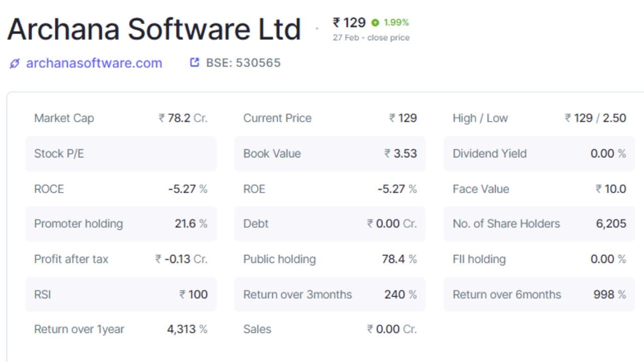Click the Stock P/E row

121,153
